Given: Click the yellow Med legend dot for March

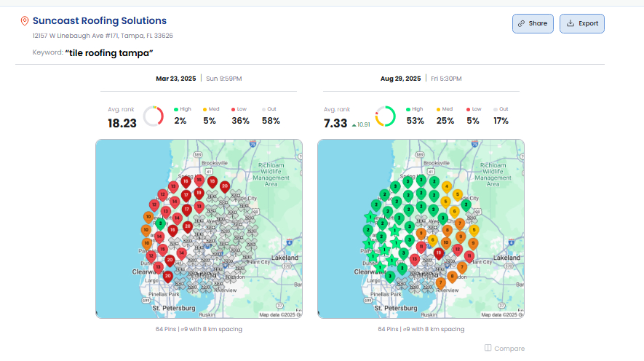Looking at the screenshot, I should tap(205, 109).
